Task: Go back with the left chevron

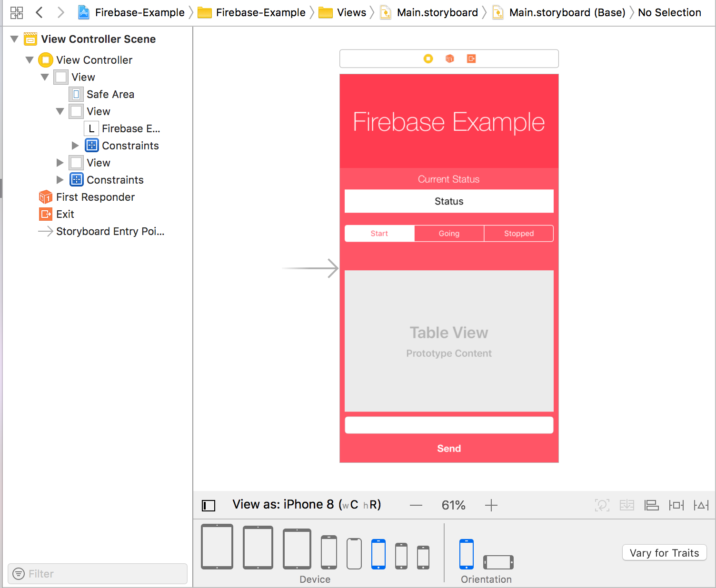Action: coord(40,12)
